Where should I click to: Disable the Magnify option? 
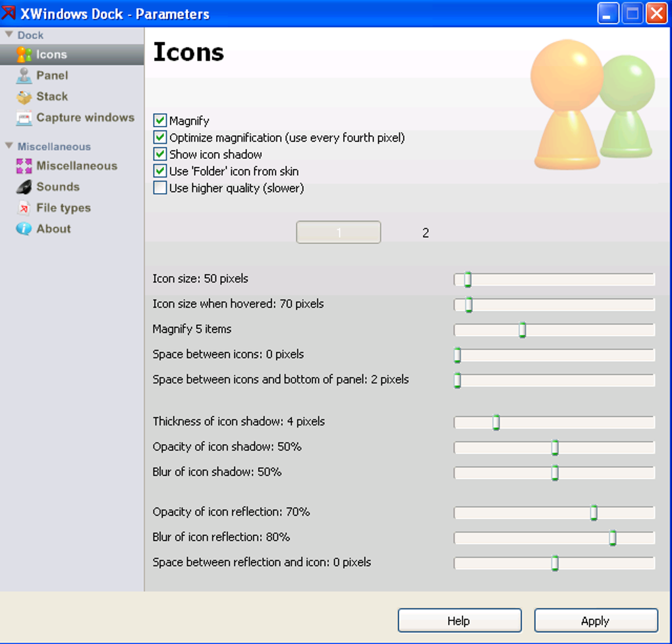click(160, 121)
